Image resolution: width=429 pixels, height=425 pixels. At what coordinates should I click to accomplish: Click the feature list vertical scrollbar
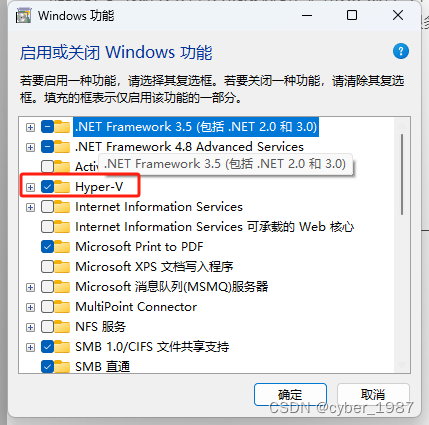[x=402, y=245]
